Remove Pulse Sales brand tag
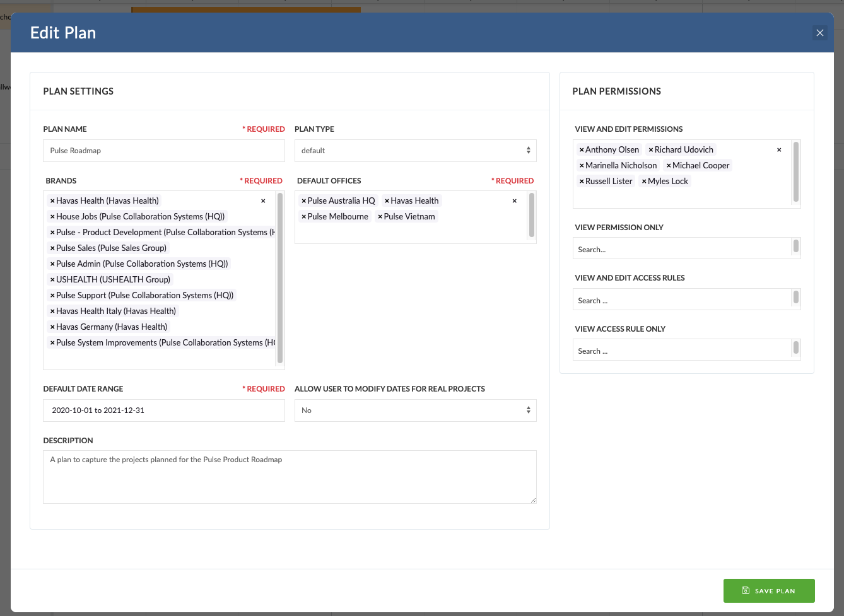 coord(52,248)
